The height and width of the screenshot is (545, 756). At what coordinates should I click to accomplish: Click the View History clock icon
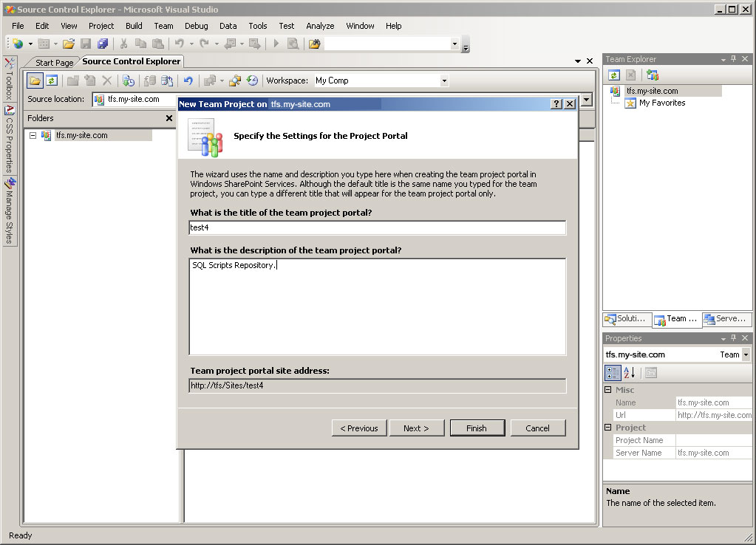tap(252, 80)
